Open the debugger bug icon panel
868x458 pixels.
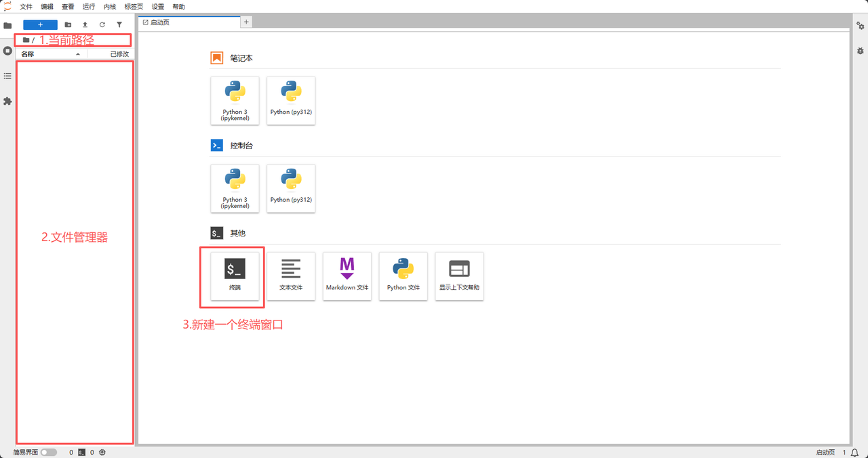pos(860,51)
